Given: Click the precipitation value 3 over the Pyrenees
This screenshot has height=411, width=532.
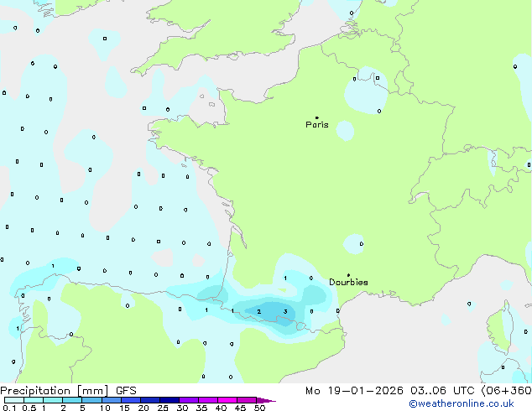Looking at the screenshot, I should coord(285,312).
